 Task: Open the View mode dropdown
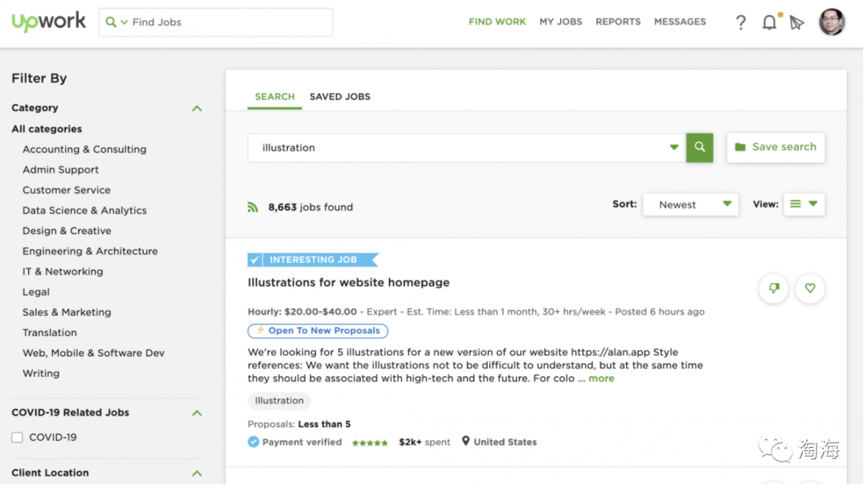click(x=804, y=204)
